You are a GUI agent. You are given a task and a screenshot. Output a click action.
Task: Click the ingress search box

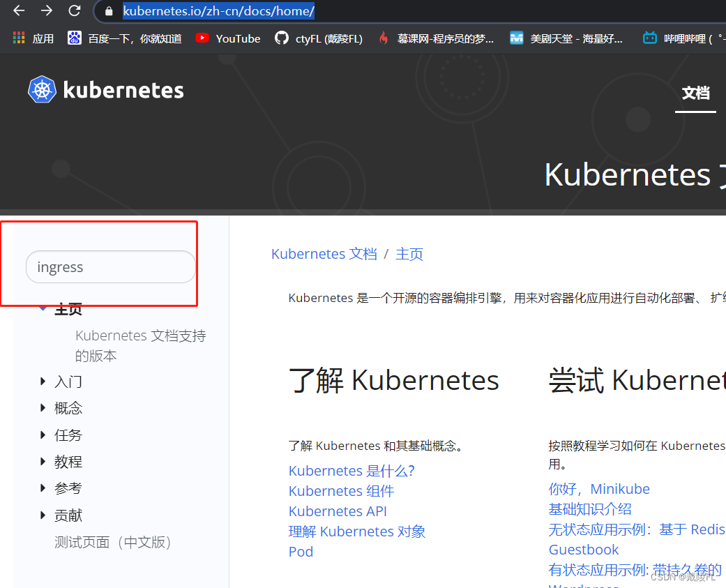(111, 266)
